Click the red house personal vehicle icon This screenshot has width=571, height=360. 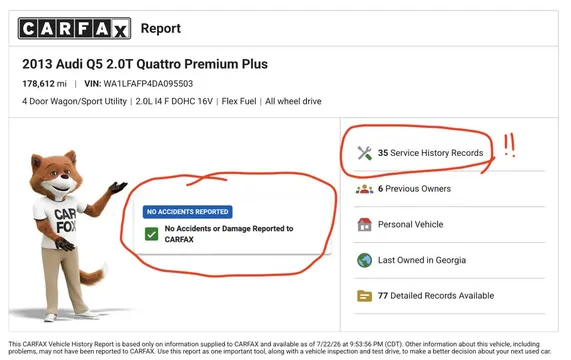[x=364, y=225]
